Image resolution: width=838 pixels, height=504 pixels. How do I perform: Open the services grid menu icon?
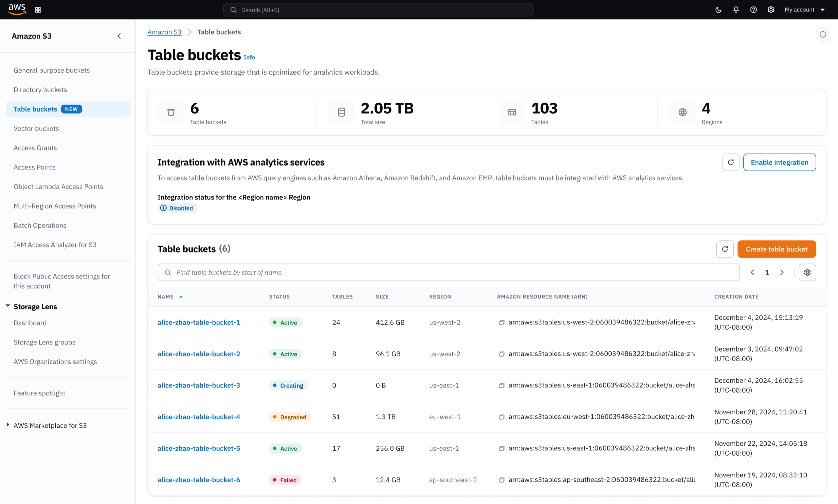click(38, 10)
